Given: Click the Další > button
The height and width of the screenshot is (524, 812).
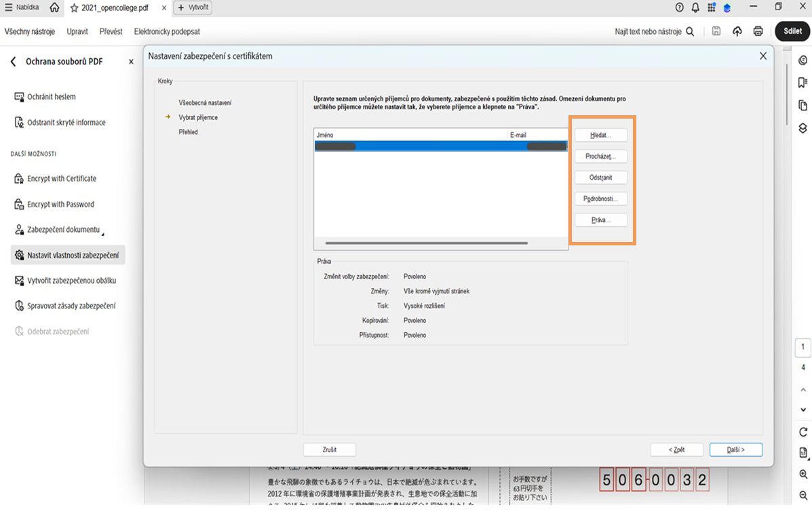Looking at the screenshot, I should 735,449.
